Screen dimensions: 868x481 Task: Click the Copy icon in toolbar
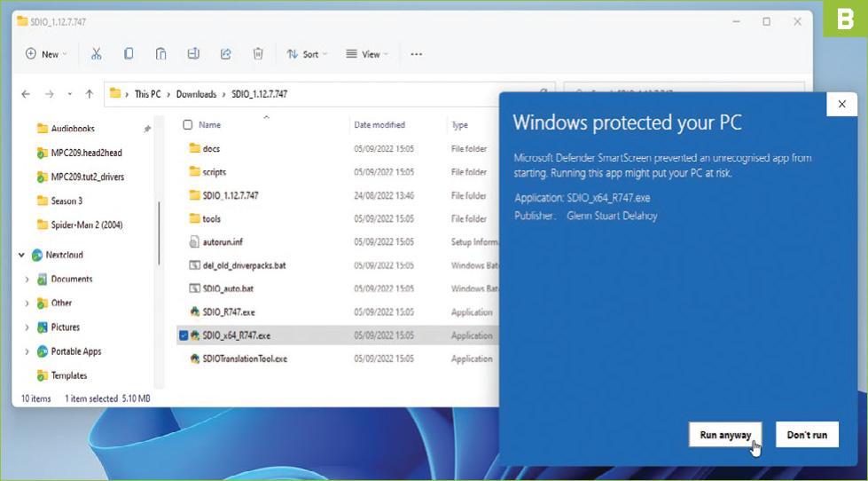click(x=129, y=54)
